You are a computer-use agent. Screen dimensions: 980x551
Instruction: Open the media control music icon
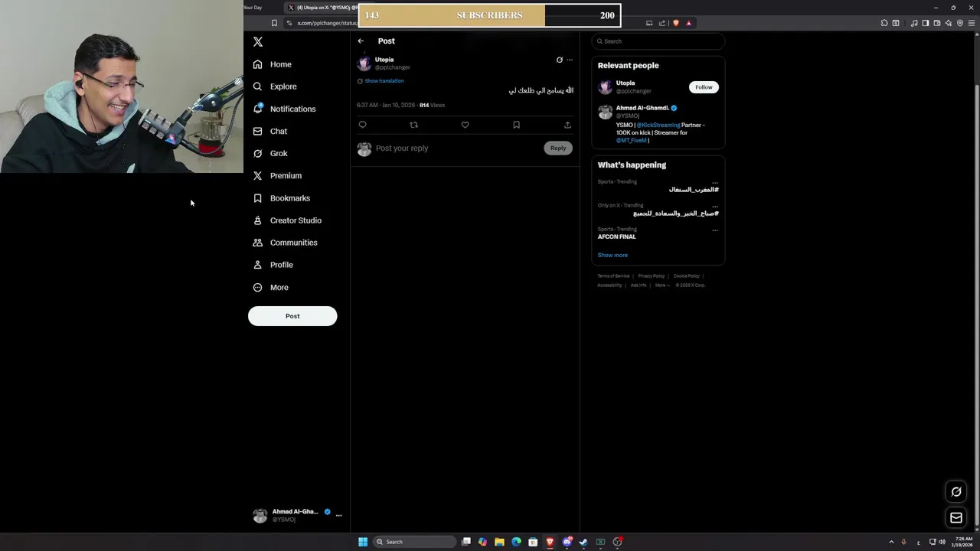914,23
